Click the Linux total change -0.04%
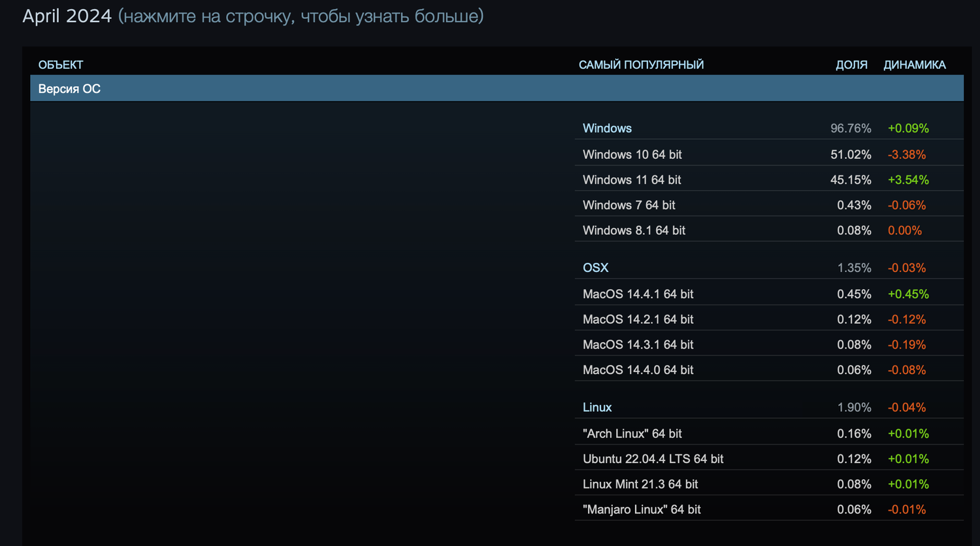 pyautogui.click(x=907, y=407)
